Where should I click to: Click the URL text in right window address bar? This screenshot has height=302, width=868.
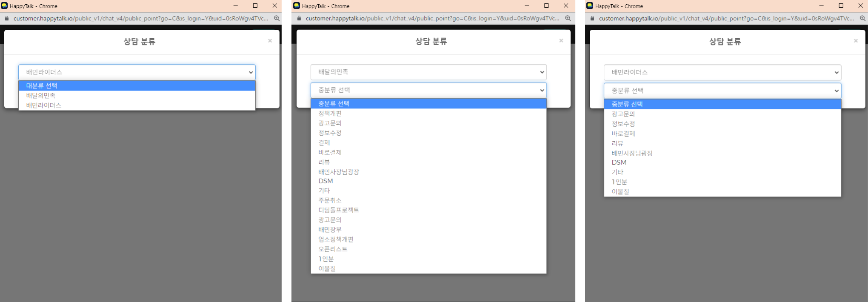726,18
